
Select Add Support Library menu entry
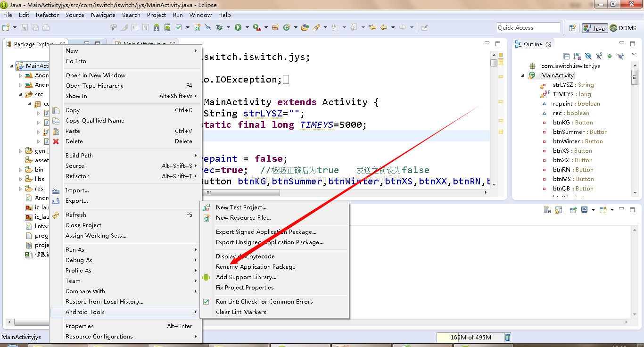pyautogui.click(x=246, y=277)
